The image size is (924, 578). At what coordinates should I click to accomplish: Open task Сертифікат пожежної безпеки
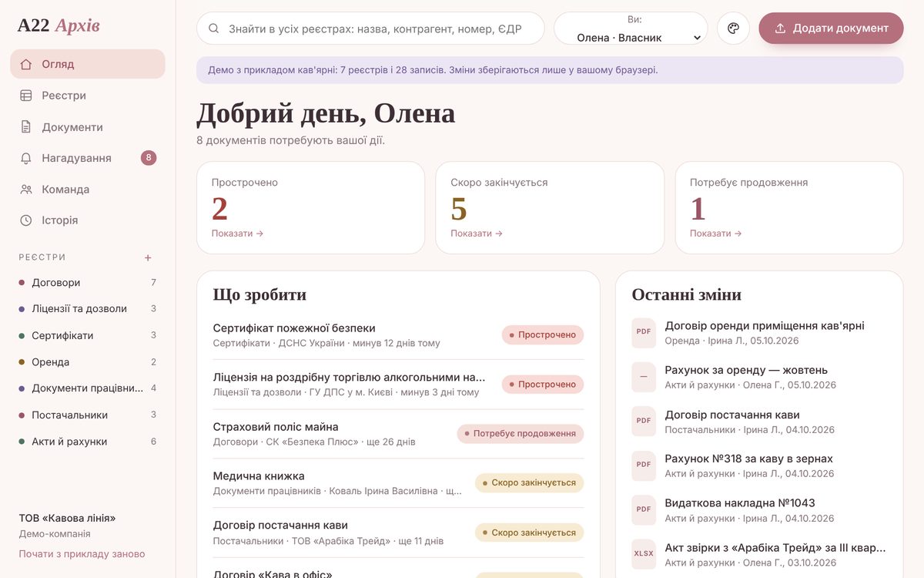click(398, 335)
